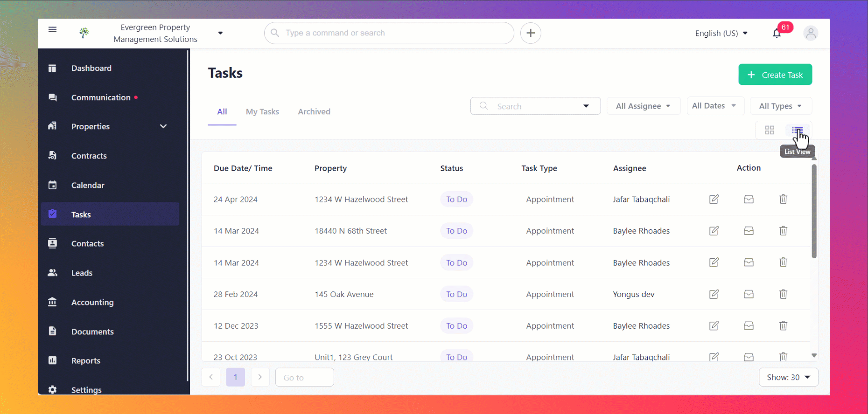The width and height of the screenshot is (868, 414).
Task: Switch to My Tasks tab
Action: pos(262,112)
